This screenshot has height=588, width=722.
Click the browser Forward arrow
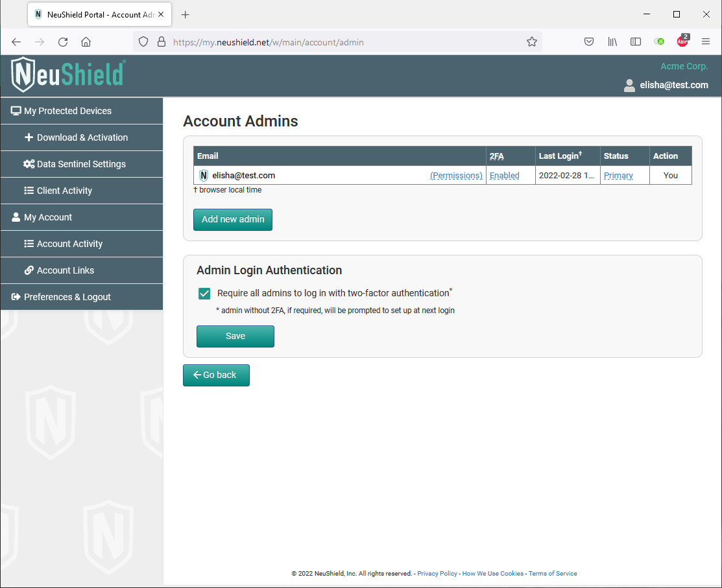pyautogui.click(x=40, y=42)
